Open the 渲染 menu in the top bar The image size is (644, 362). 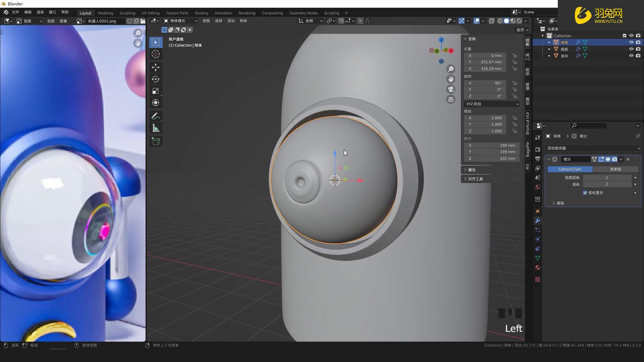(40, 12)
